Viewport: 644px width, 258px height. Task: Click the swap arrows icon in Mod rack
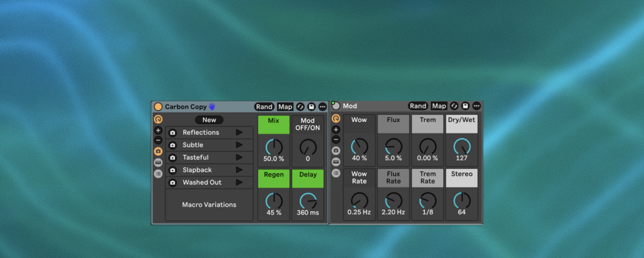454,106
